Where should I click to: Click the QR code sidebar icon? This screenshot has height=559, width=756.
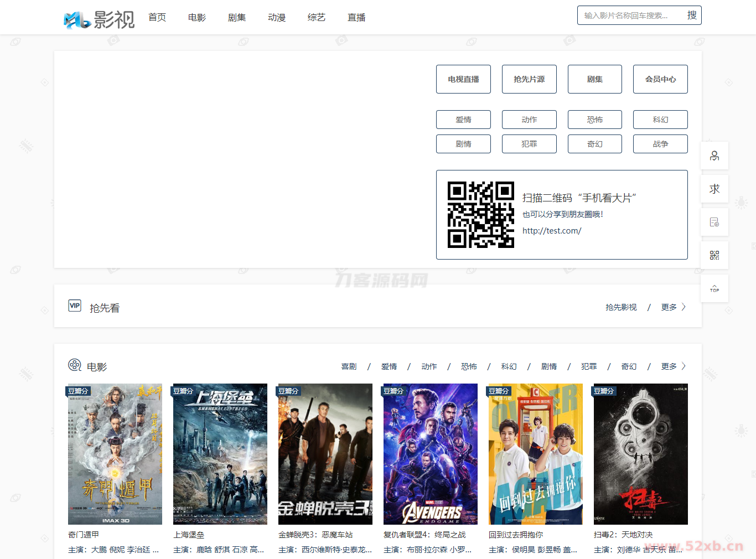(x=714, y=255)
